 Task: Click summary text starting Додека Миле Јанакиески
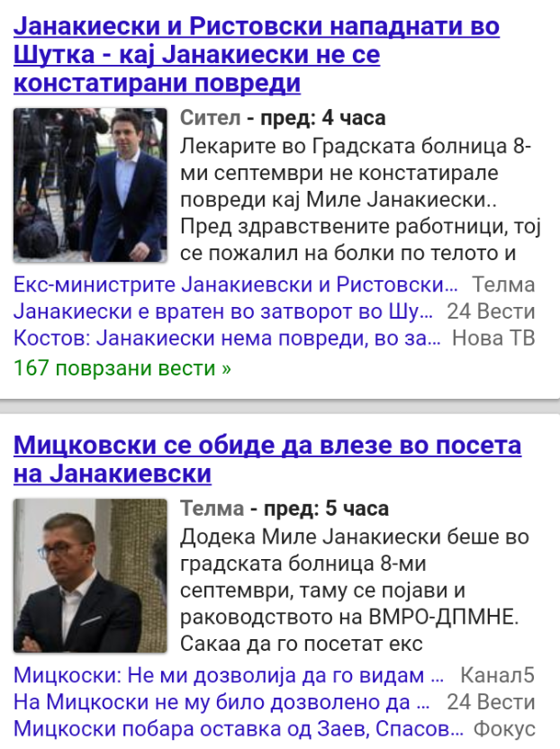(355, 591)
